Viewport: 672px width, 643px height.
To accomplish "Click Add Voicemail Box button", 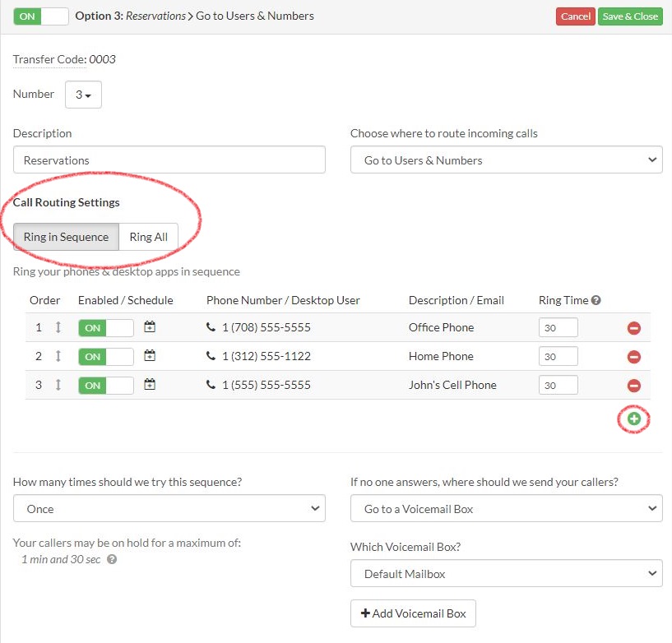I will click(413, 613).
